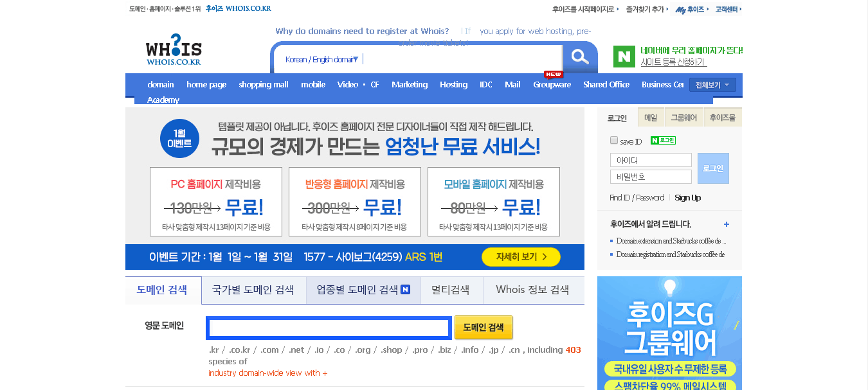The image size is (868, 390).
Task: Switch to the 메일 login tab
Action: tap(651, 118)
